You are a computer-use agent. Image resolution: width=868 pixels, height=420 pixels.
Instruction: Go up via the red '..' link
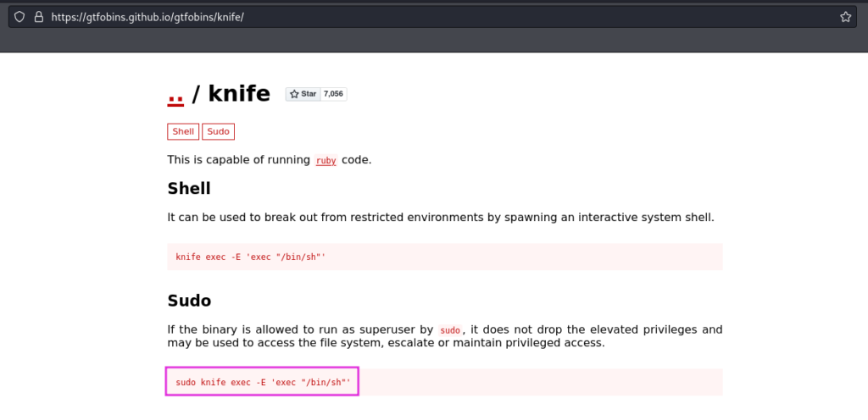click(175, 95)
